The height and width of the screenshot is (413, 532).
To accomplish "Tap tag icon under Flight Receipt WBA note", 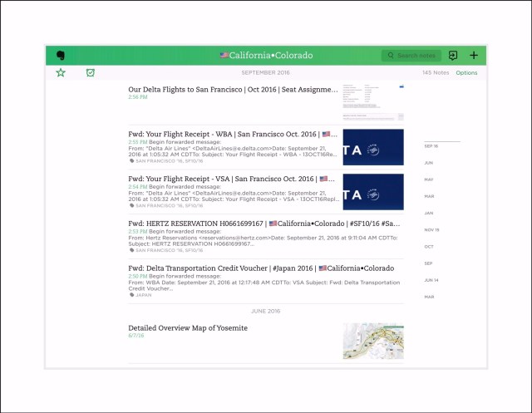I will (x=131, y=160).
